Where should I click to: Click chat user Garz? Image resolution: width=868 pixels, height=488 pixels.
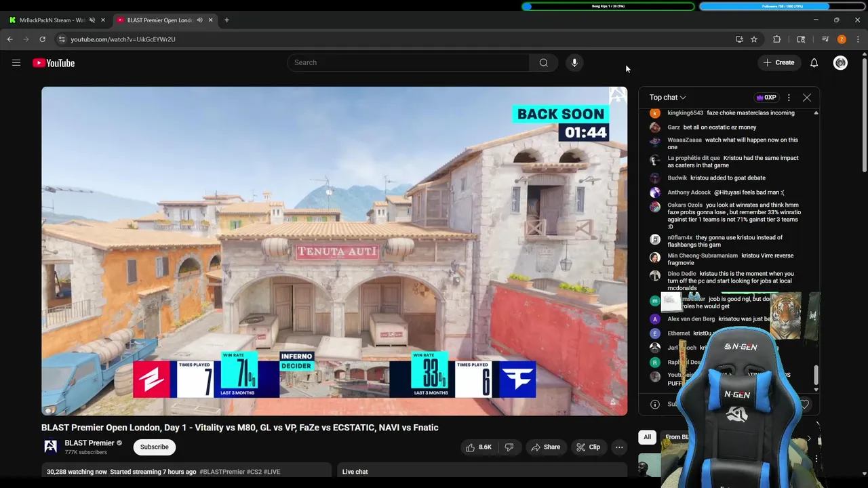point(673,127)
